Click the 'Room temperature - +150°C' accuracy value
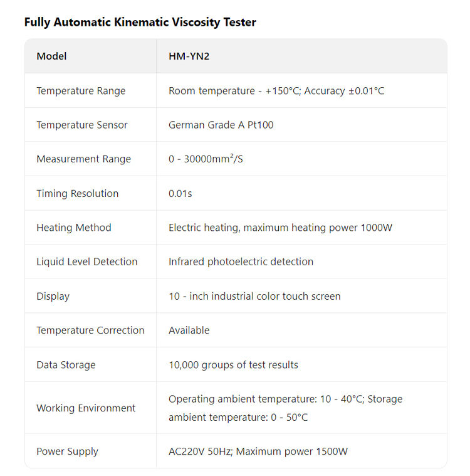Screen dimensions: 470x476 [276, 91]
